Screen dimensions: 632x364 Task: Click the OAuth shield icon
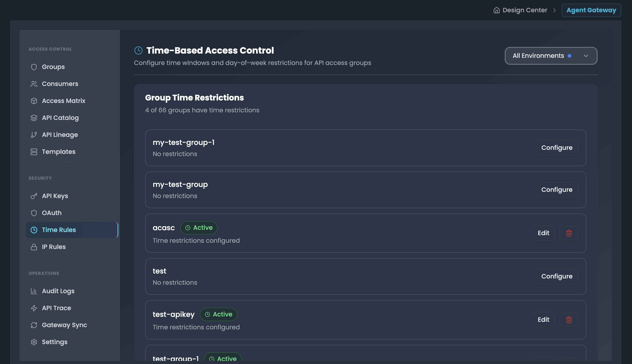34,213
